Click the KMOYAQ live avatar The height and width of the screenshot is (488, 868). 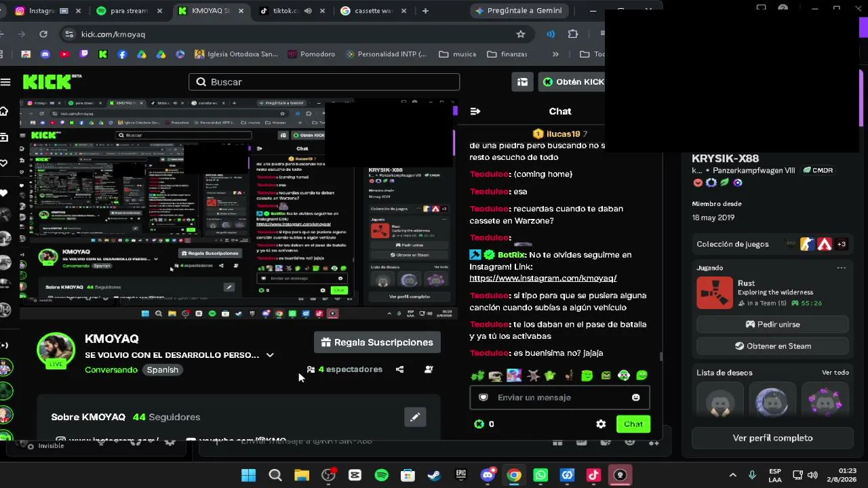[x=56, y=351]
